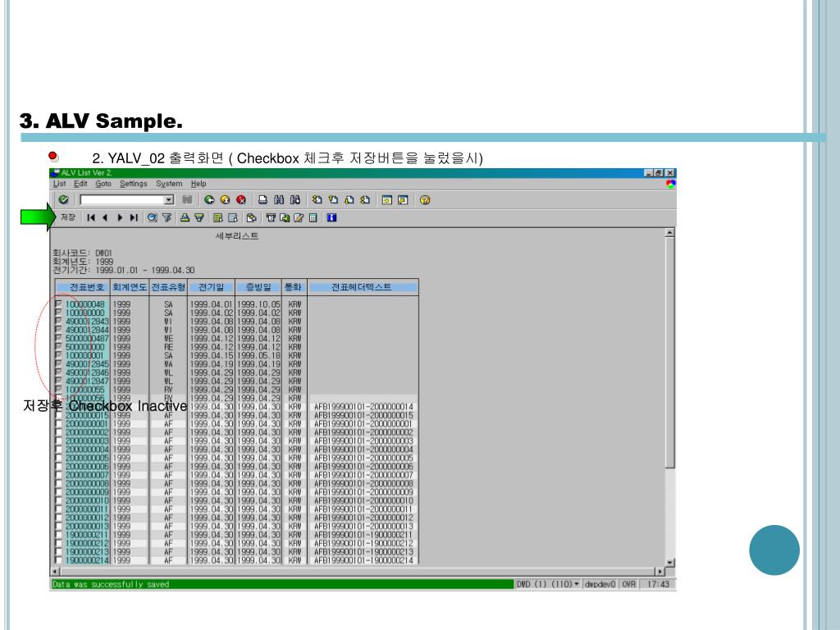
Task: Jump to first row with the |◀ icon
Action: pyautogui.click(x=91, y=217)
